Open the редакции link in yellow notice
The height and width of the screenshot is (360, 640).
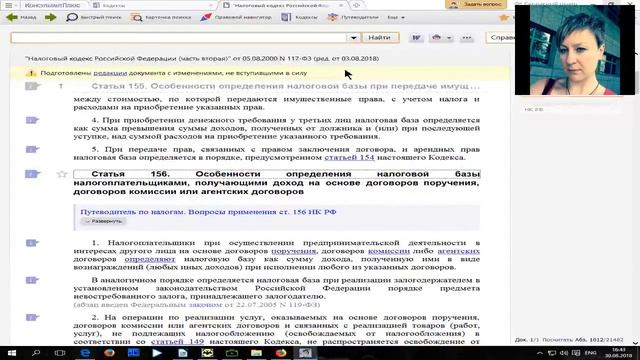tap(110, 73)
